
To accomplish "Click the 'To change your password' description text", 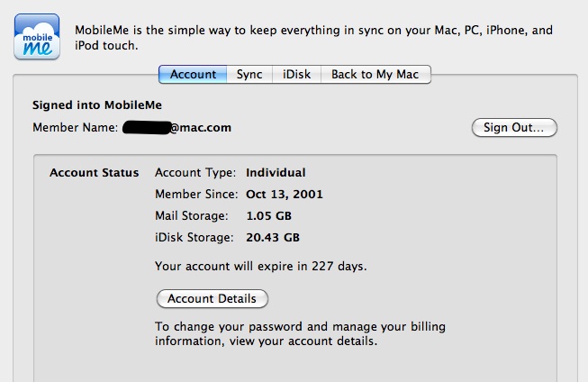I will coord(300,333).
